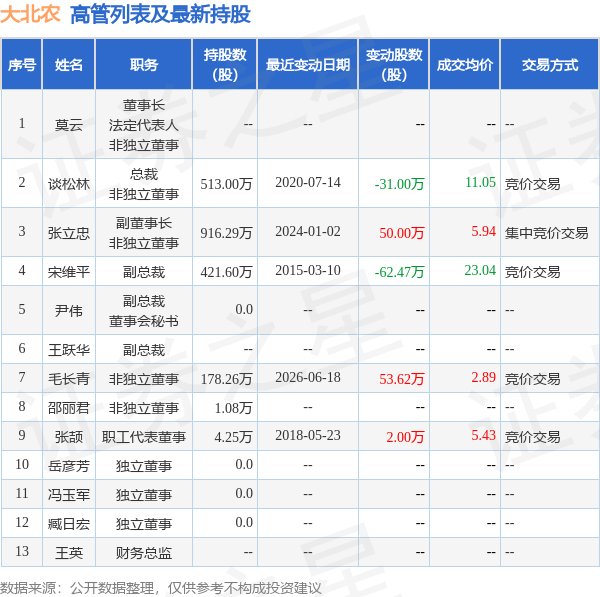Click 集中竞价交易 in 张立忠's row

click(546, 233)
